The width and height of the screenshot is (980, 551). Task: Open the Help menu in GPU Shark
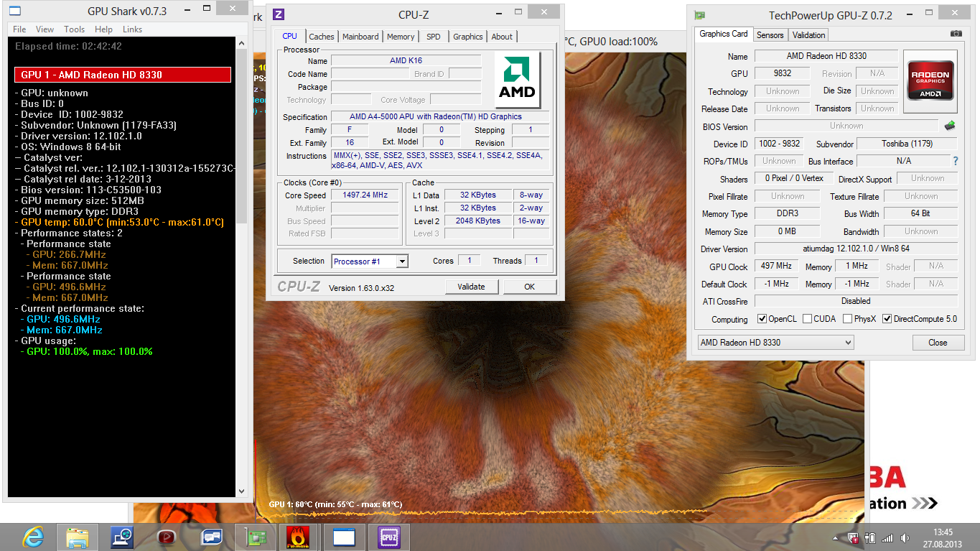(x=103, y=29)
